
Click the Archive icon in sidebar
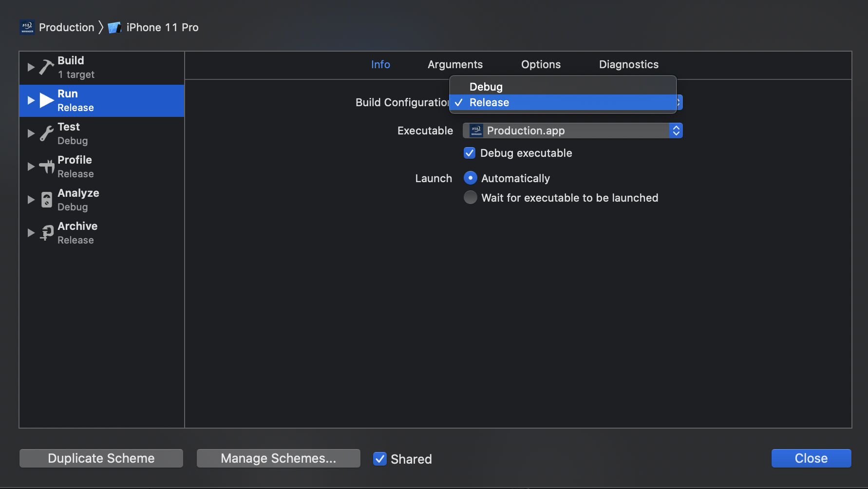click(47, 233)
